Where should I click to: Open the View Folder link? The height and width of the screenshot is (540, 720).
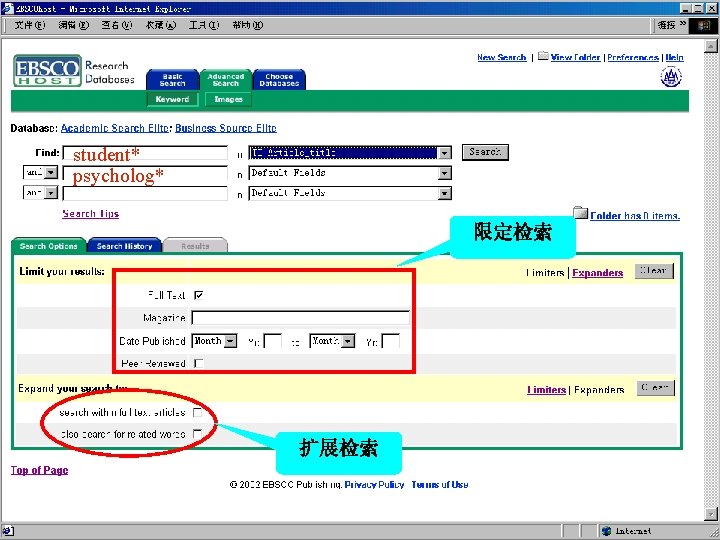click(575, 57)
